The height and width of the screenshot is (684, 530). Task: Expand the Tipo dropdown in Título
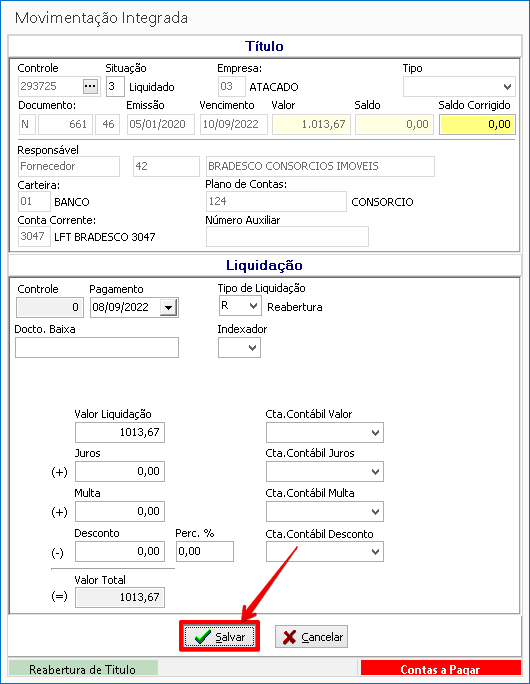pyautogui.click(x=507, y=86)
